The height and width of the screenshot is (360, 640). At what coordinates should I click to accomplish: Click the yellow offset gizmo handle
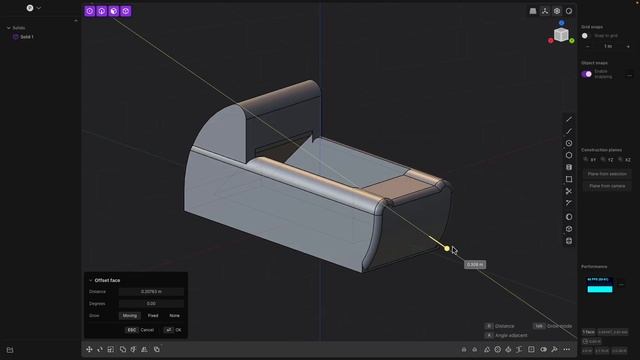447,249
